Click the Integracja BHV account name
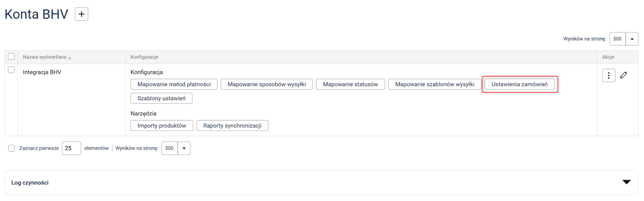The image size is (644, 201). coord(42,72)
